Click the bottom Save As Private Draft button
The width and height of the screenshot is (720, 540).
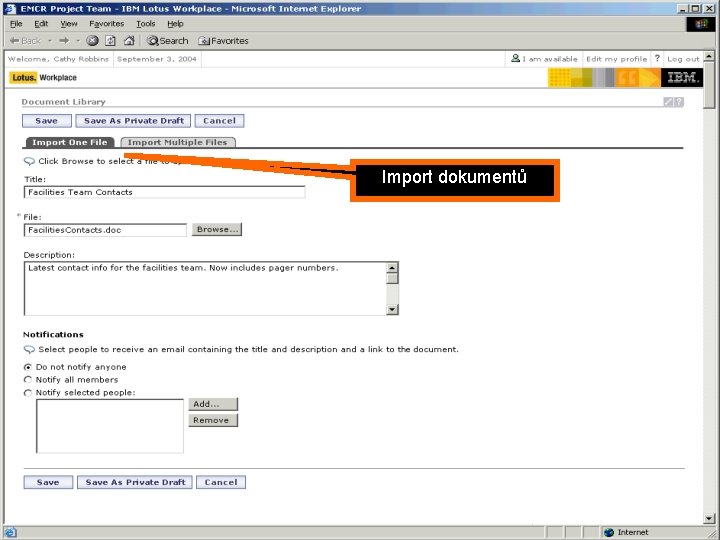coord(135,482)
